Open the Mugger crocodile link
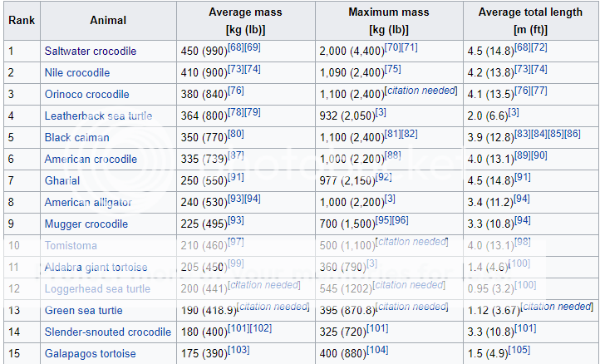Image resolution: width=600 pixels, height=364 pixels. click(x=86, y=224)
